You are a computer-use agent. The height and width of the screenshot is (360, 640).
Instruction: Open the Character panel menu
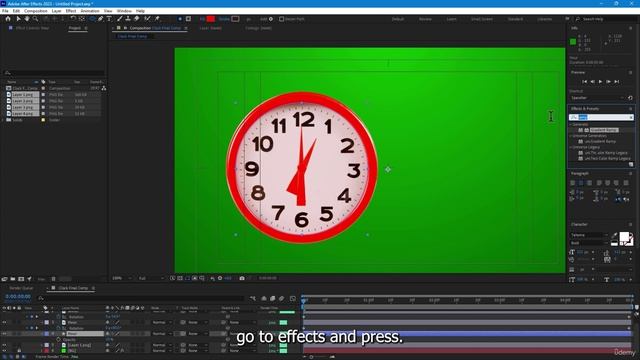631,224
